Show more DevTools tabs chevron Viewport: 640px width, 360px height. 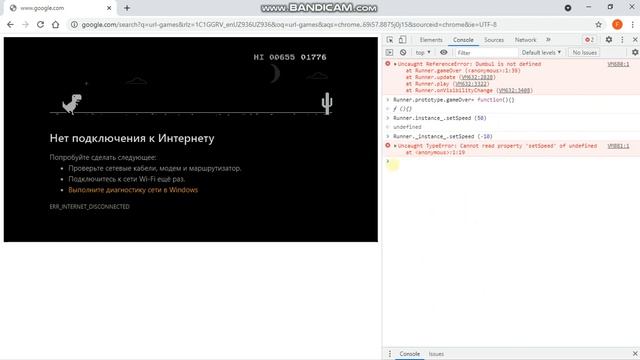coord(548,40)
